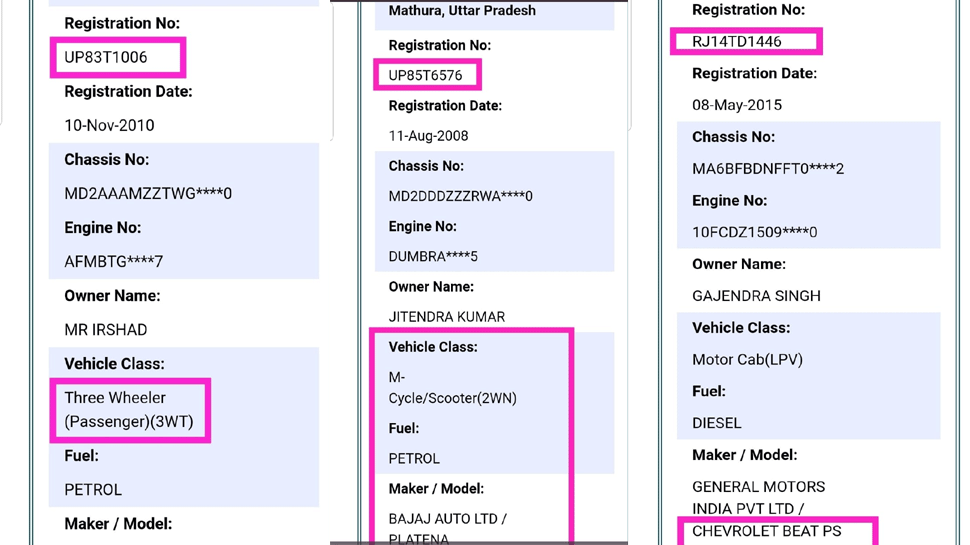Select engine number AFMBTG****7

(x=113, y=262)
